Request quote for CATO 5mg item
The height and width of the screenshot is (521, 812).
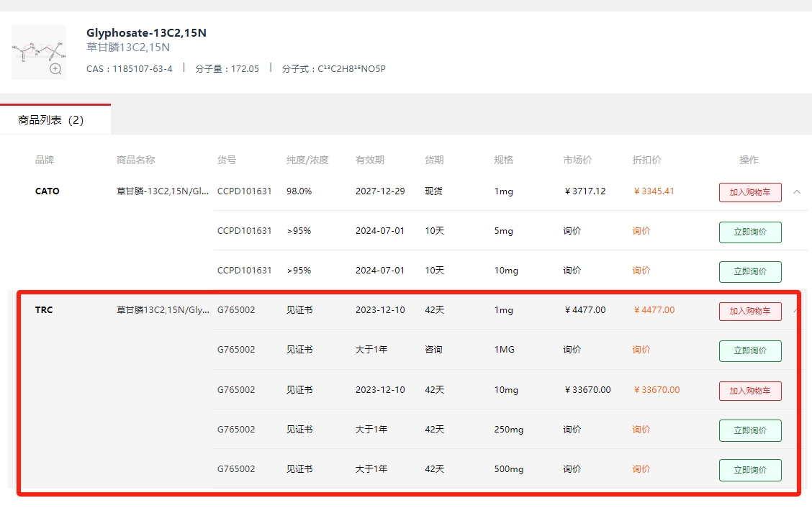[x=750, y=232]
